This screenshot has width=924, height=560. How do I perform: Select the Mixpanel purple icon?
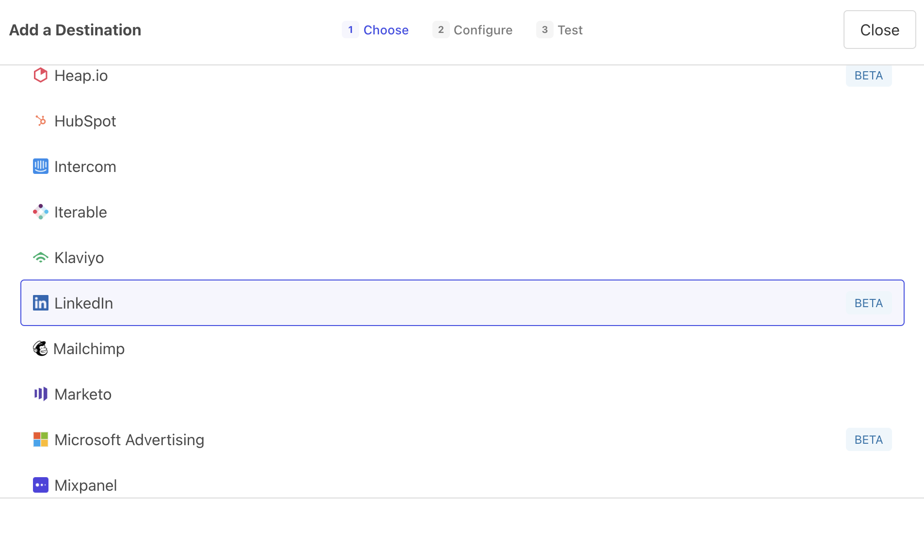tap(41, 485)
